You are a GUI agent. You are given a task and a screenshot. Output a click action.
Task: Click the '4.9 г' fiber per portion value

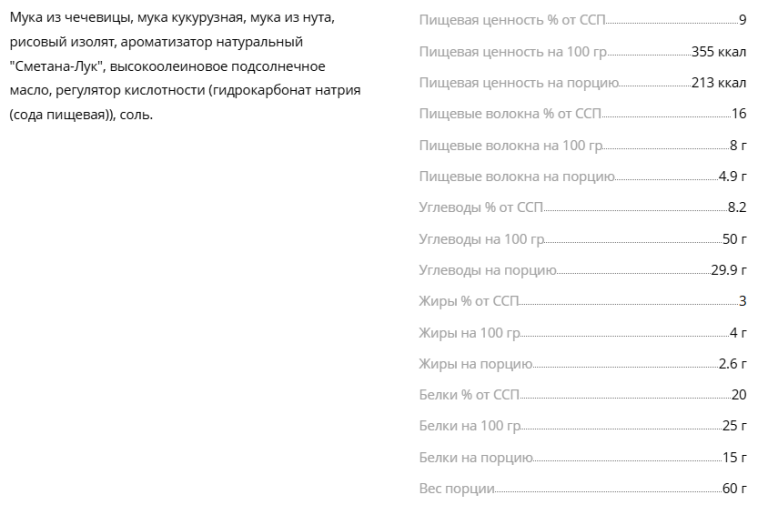pos(732,176)
